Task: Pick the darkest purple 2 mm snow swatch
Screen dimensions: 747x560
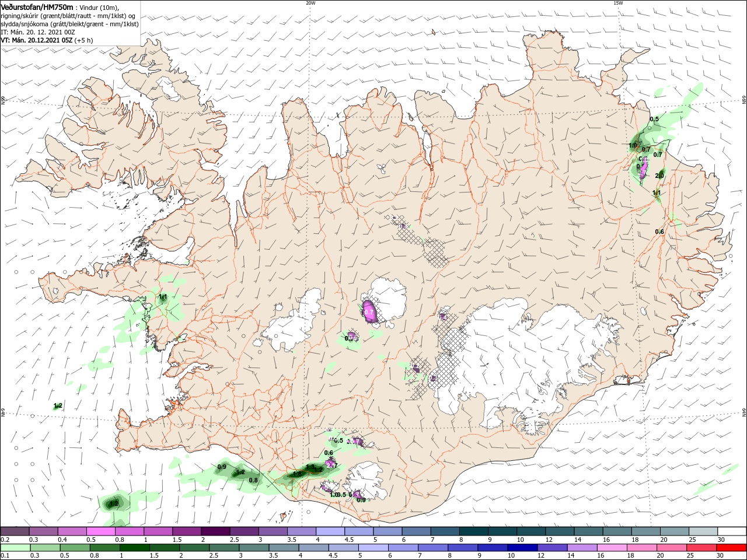Action: (x=215, y=531)
